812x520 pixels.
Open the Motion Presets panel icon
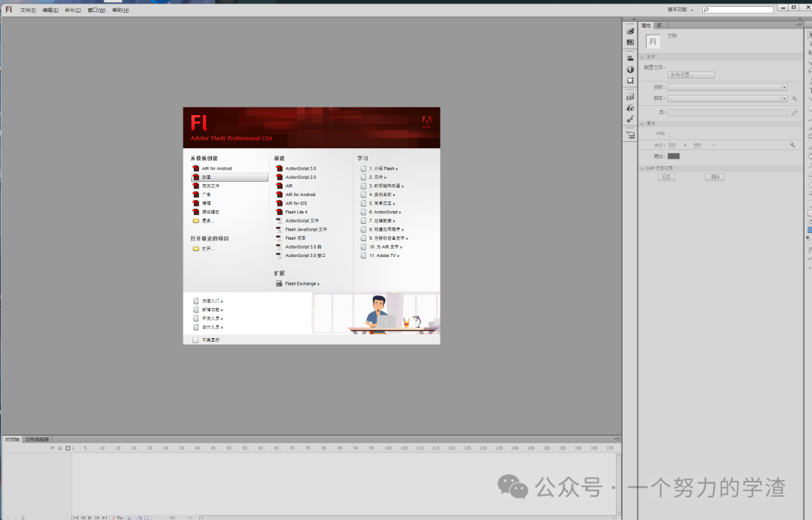click(x=630, y=119)
